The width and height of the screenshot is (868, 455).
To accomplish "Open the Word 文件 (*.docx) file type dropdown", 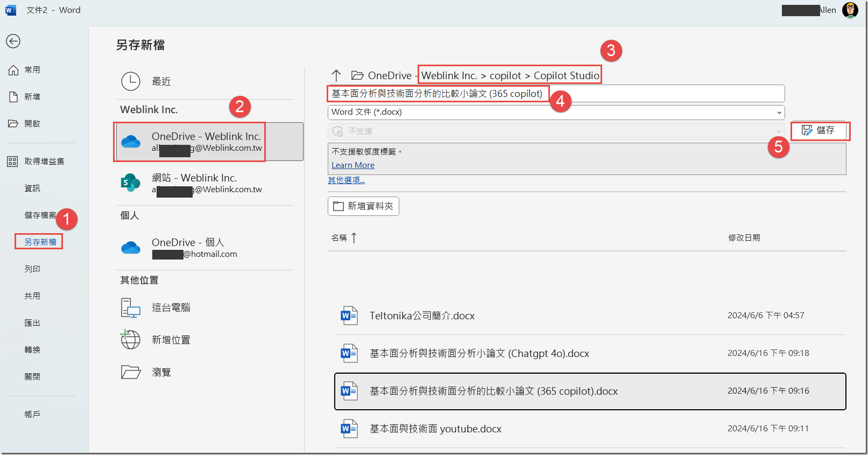I will 556,112.
